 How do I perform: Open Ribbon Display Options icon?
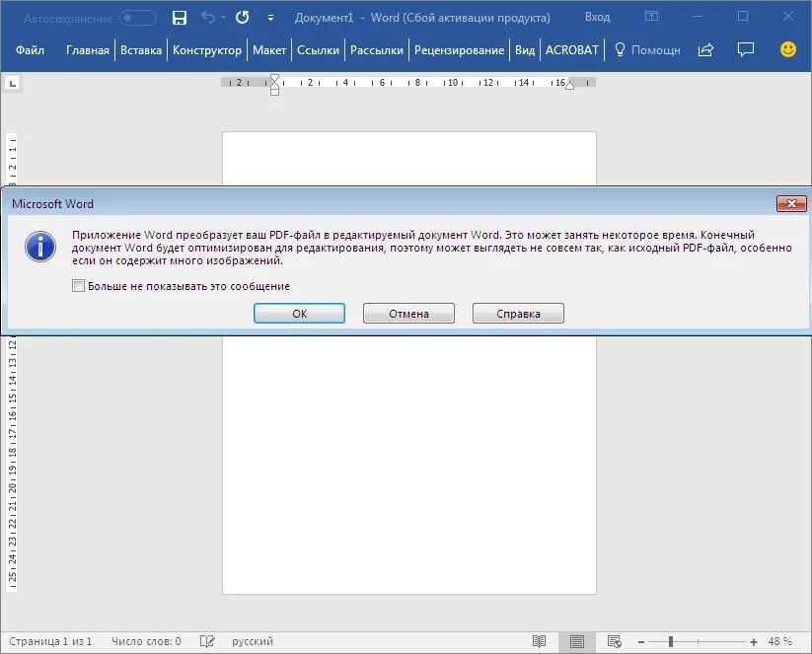(651, 17)
